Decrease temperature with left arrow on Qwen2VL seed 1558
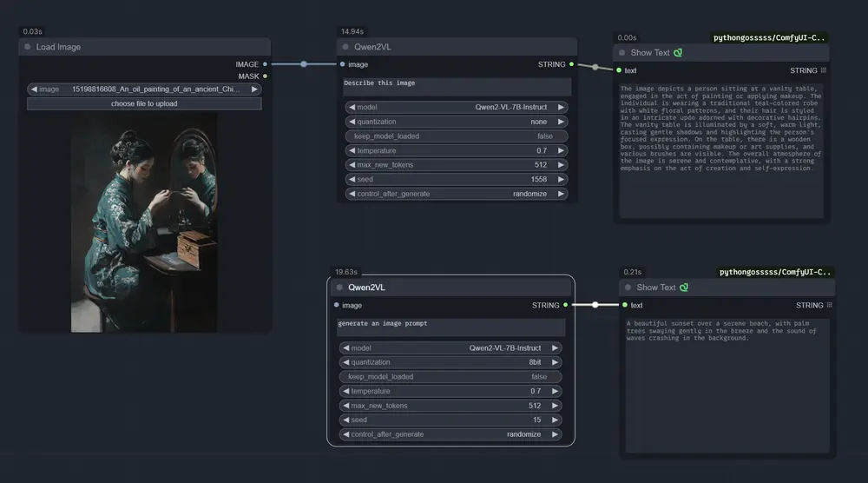Viewport: 868px width, 483px height. pos(352,150)
